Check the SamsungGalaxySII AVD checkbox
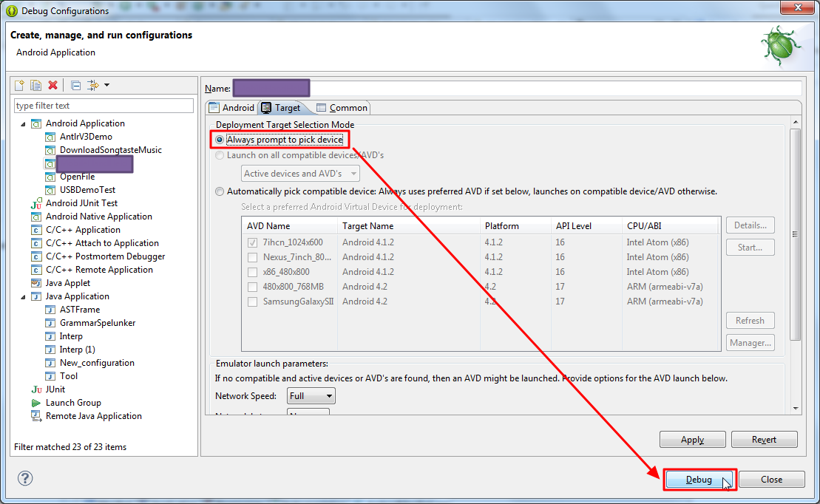The width and height of the screenshot is (820, 504). [253, 302]
